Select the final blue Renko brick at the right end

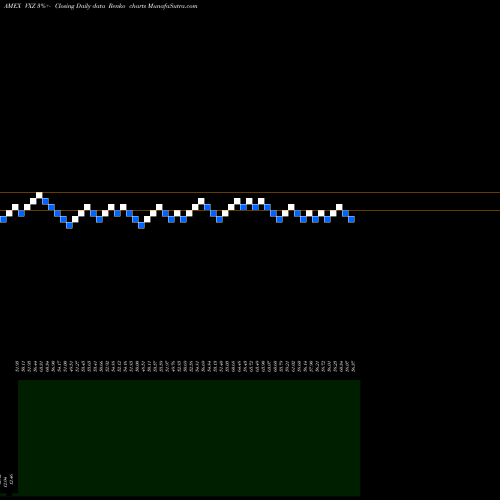[351, 219]
